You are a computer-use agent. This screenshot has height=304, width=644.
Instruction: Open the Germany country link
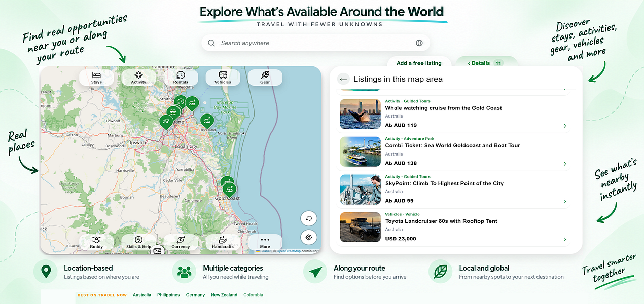point(195,295)
